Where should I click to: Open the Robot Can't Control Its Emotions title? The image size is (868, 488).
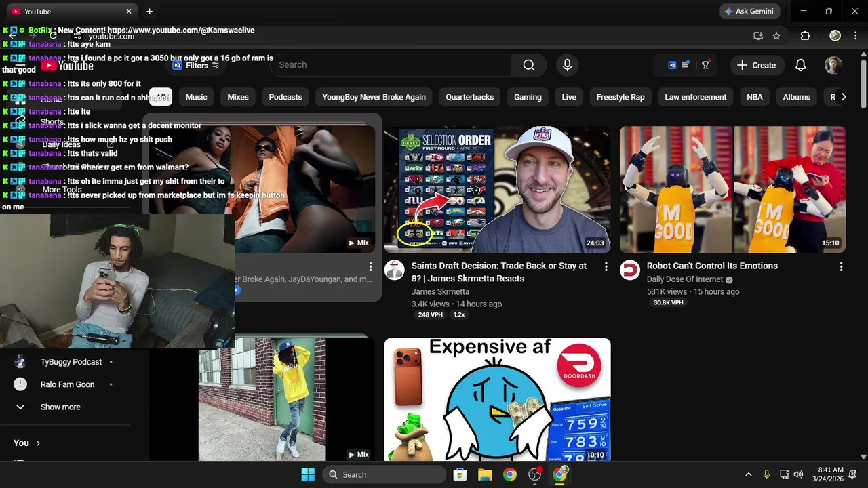[x=712, y=266]
